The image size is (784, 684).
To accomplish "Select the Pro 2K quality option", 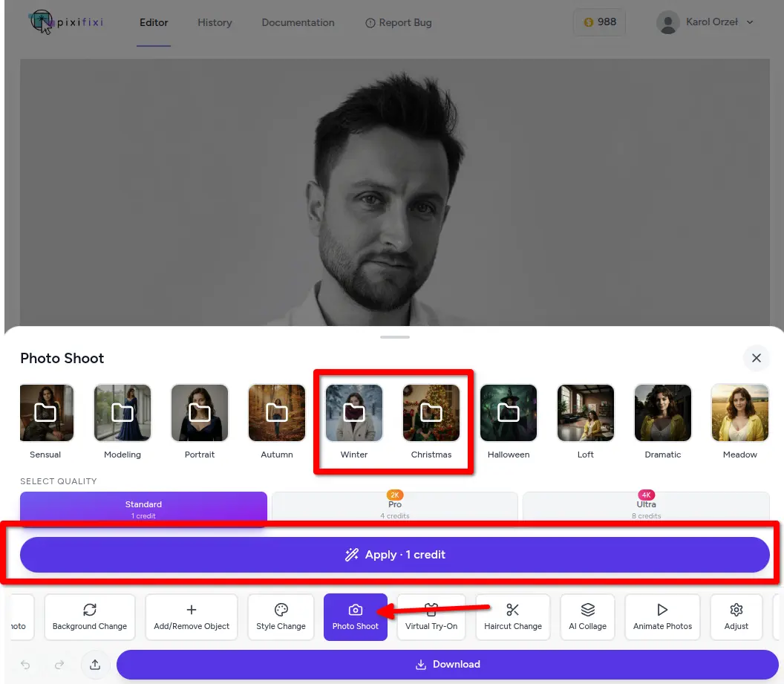I will (x=395, y=504).
